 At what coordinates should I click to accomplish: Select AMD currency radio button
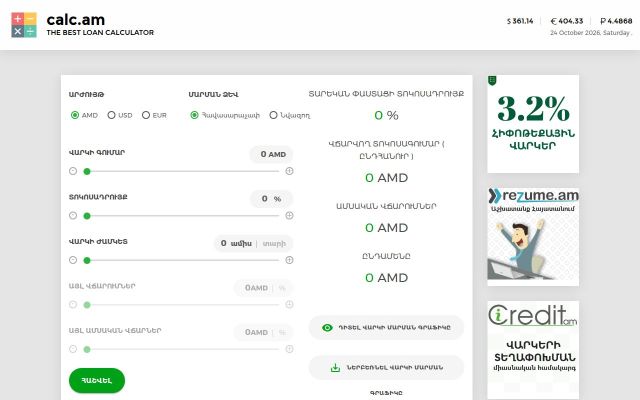click(75, 115)
